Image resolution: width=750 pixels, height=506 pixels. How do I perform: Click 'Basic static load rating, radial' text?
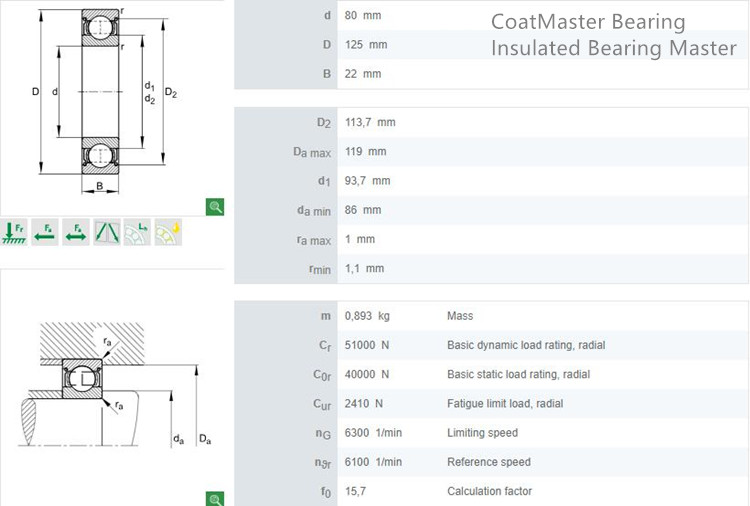click(518, 374)
